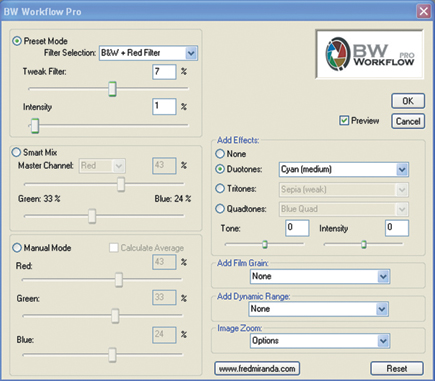435x381 pixels.
Task: Click the Tone value field
Action: 297,228
